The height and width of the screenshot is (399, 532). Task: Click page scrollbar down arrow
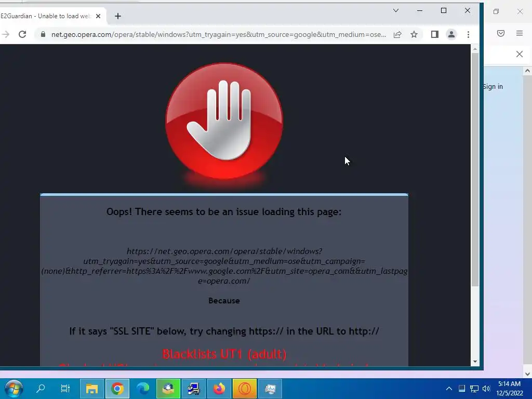pos(475,362)
